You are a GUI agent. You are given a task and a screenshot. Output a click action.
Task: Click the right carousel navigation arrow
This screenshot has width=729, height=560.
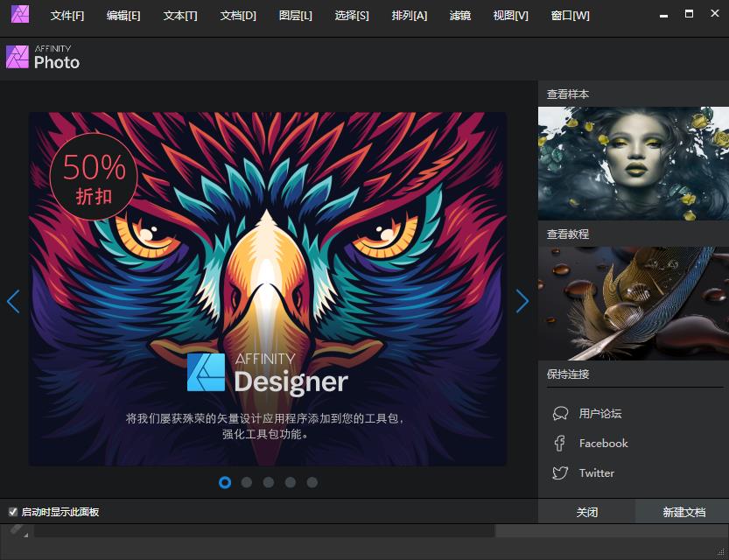click(x=522, y=301)
